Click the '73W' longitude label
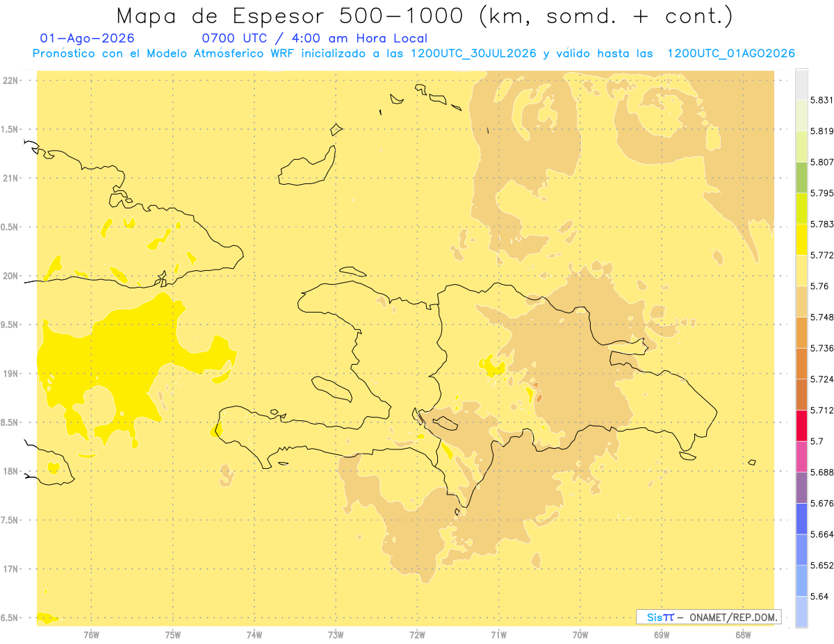This screenshot has width=834, height=644. pos(335,635)
